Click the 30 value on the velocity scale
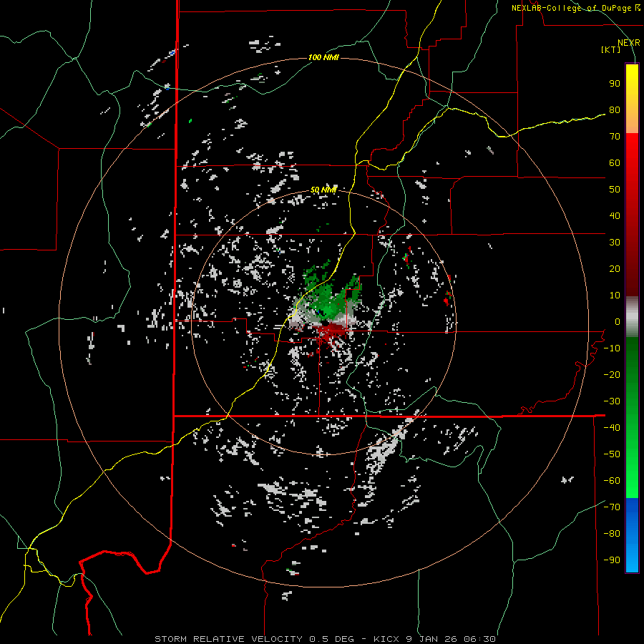Screen dimensions: 644x644 click(x=615, y=243)
